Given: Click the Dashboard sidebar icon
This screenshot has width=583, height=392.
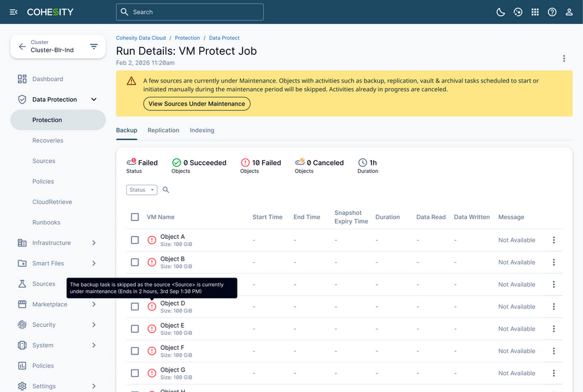Looking at the screenshot, I should pyautogui.click(x=22, y=79).
